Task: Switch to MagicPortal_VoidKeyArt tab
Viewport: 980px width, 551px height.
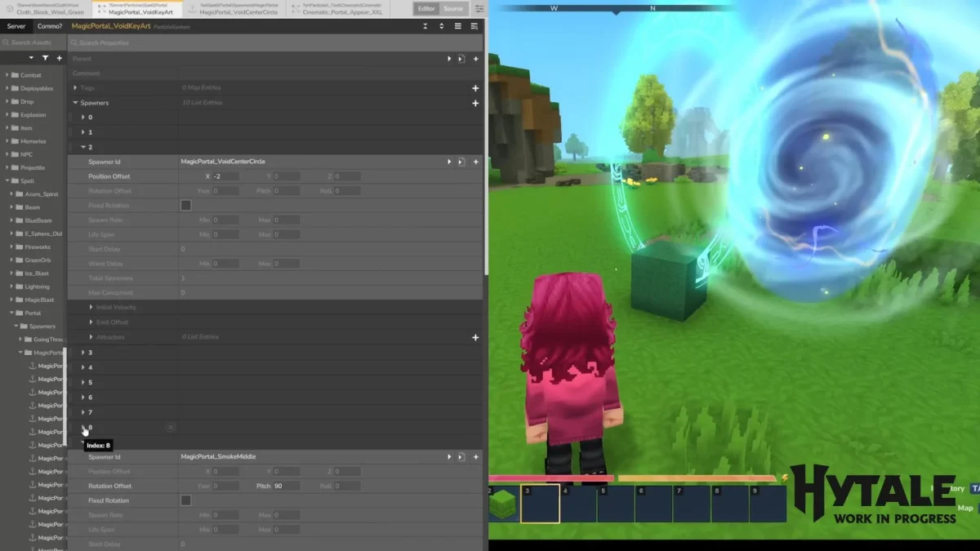Action: pyautogui.click(x=139, y=9)
